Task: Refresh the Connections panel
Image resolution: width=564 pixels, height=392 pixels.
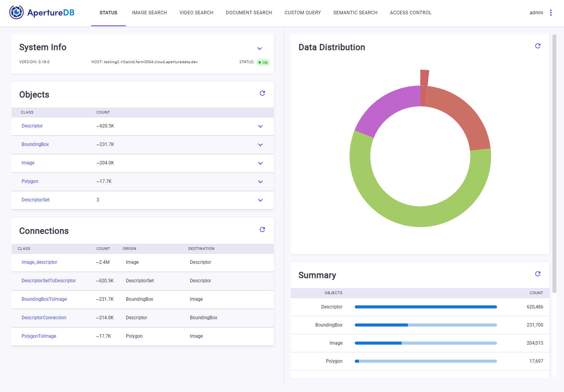Action: tap(262, 230)
